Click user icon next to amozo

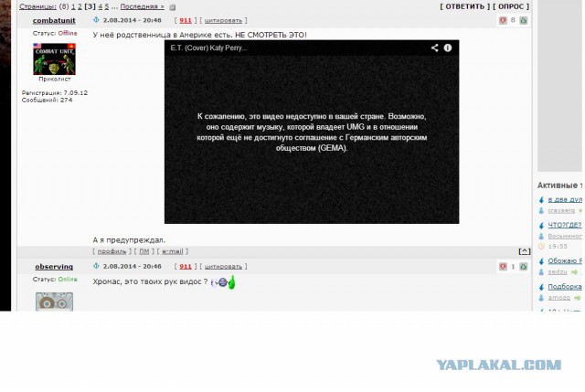[x=541, y=298]
